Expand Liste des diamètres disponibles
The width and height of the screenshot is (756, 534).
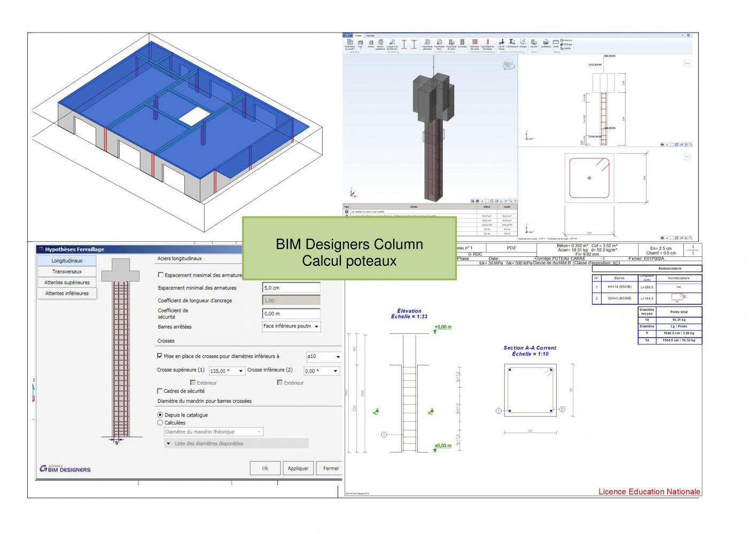tap(236, 443)
